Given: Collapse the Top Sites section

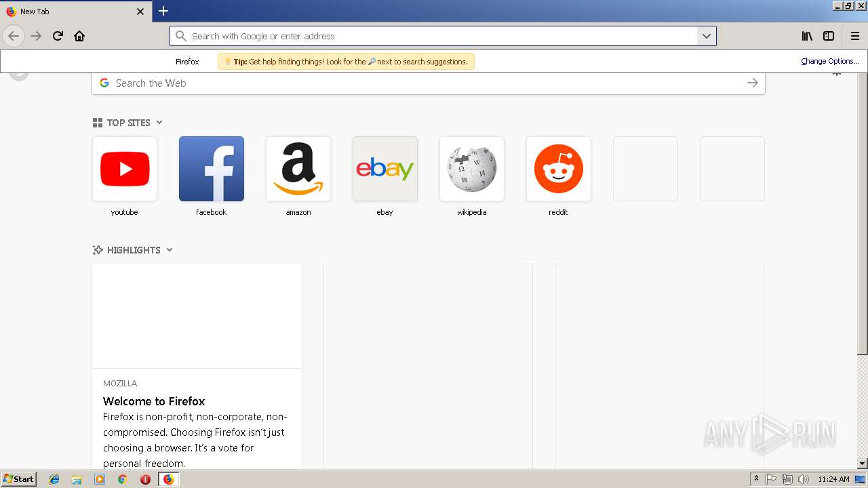Looking at the screenshot, I should click(159, 123).
